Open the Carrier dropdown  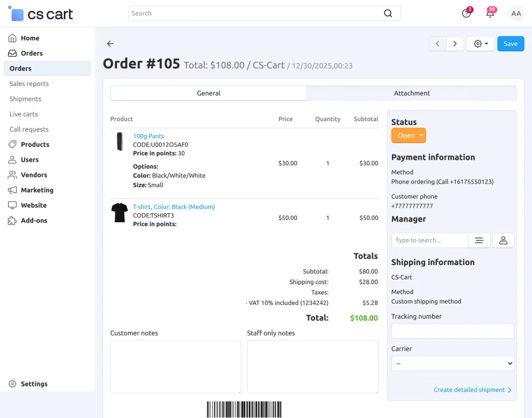pos(452,363)
